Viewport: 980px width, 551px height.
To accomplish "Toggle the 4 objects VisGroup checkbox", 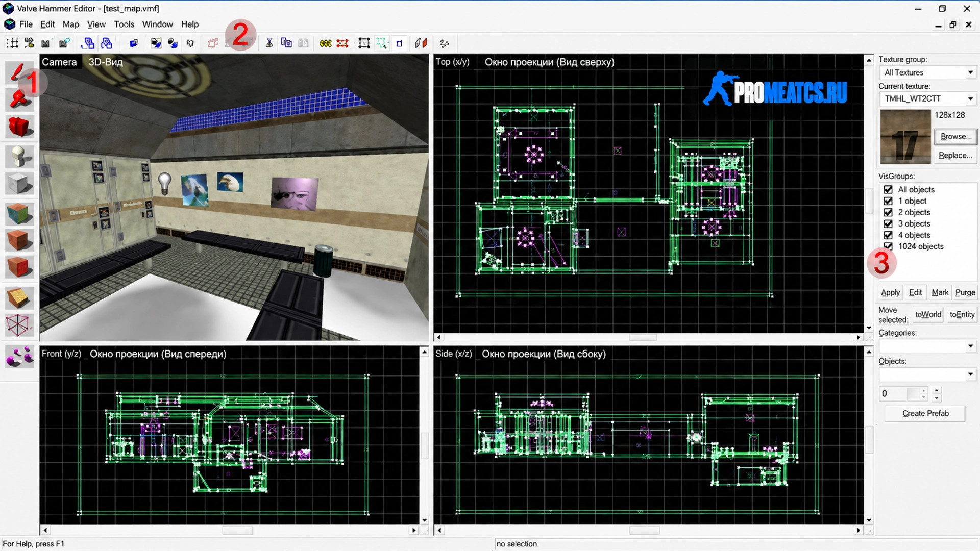I will pyautogui.click(x=888, y=235).
